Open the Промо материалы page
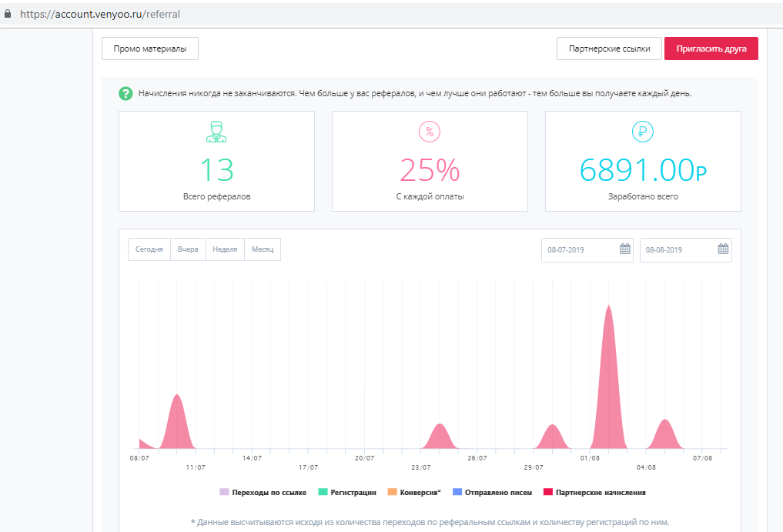783x532 pixels. (150, 49)
